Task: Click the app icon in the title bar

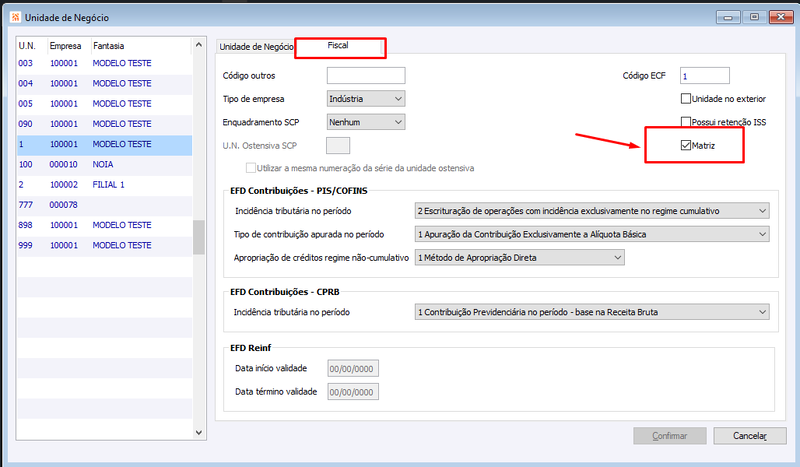Action: (x=15, y=17)
